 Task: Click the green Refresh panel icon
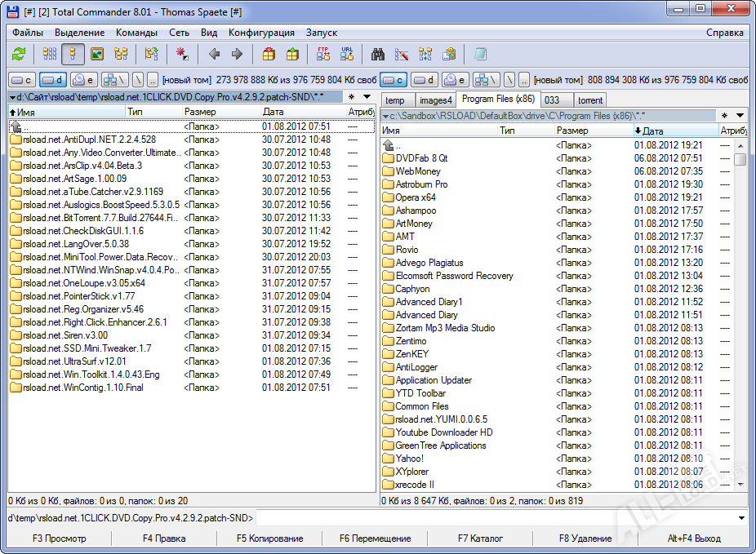(19, 55)
